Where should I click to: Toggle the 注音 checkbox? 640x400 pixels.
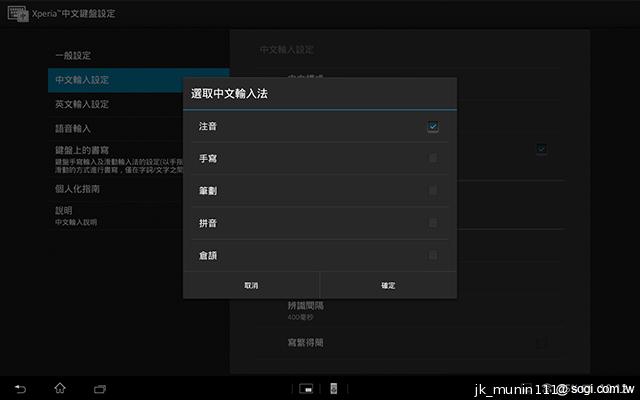coord(433,127)
